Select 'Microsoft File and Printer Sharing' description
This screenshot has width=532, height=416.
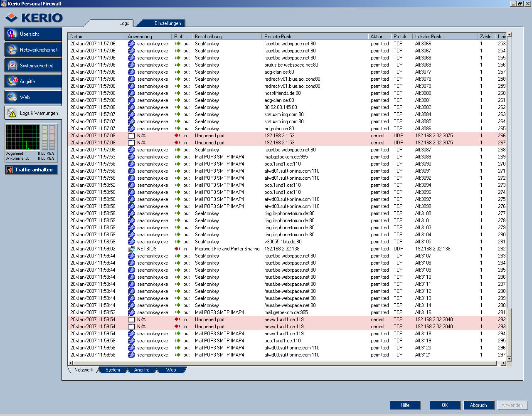(227, 249)
